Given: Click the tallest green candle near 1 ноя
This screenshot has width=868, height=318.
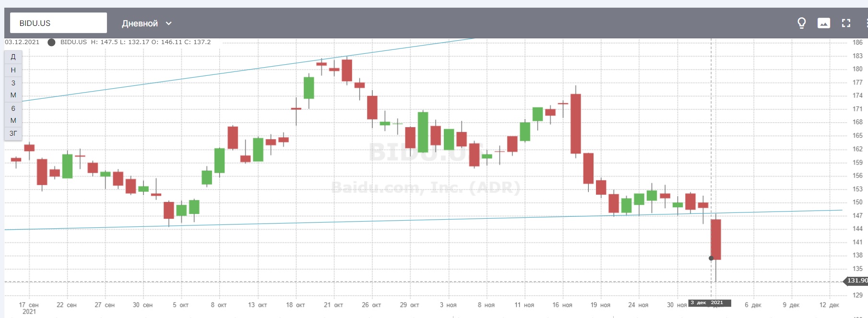Looking at the screenshot, I should tap(423, 132).
